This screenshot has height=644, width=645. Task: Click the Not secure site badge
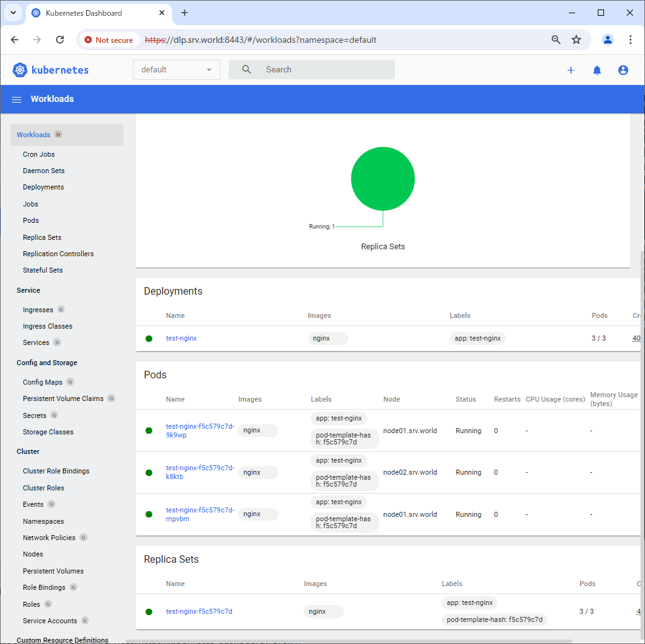tap(108, 40)
